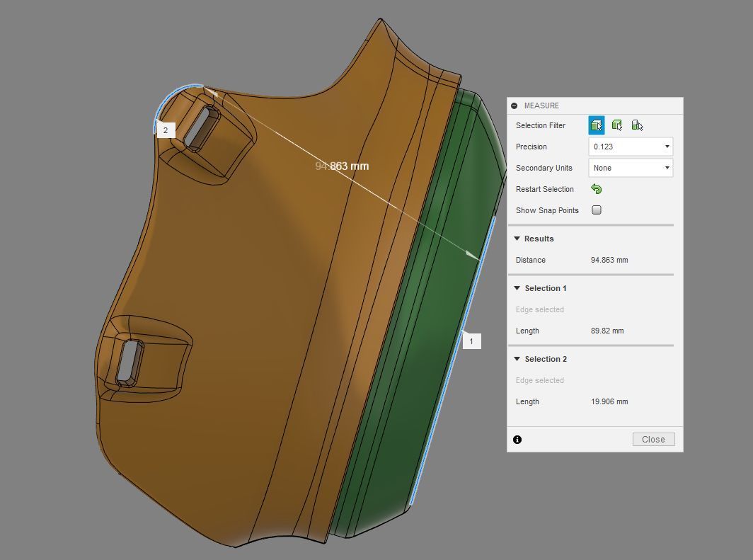
Task: Collapse the Selection 1 section
Action: point(517,288)
